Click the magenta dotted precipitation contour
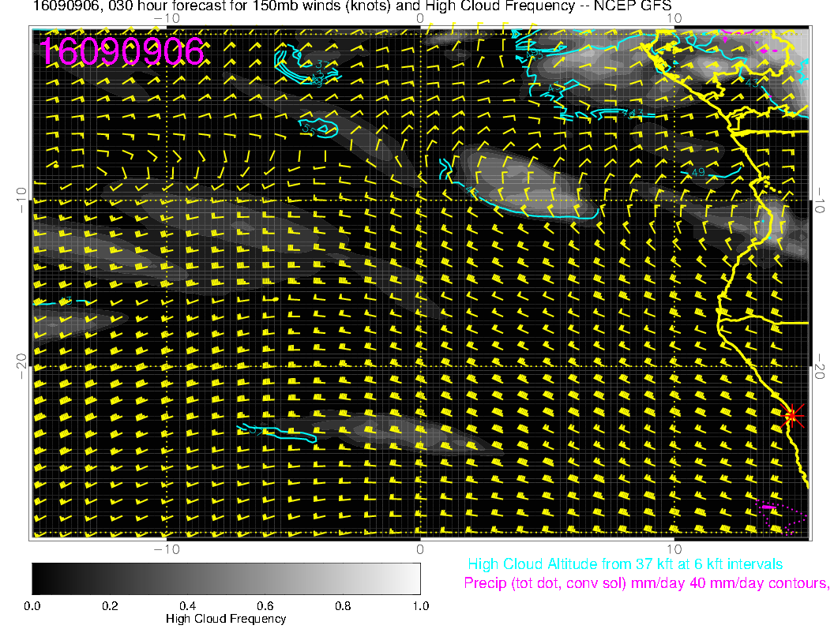Viewport: 834px width, 644px height. [x=781, y=516]
